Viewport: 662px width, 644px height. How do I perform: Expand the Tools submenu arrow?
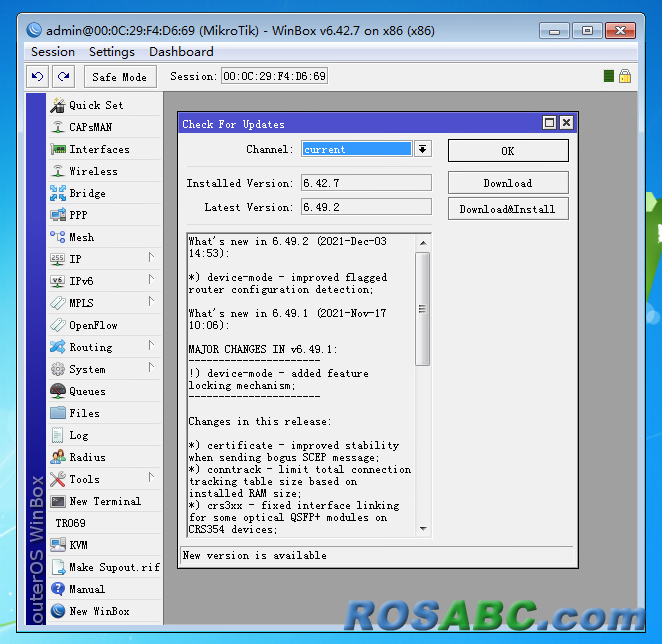151,477
